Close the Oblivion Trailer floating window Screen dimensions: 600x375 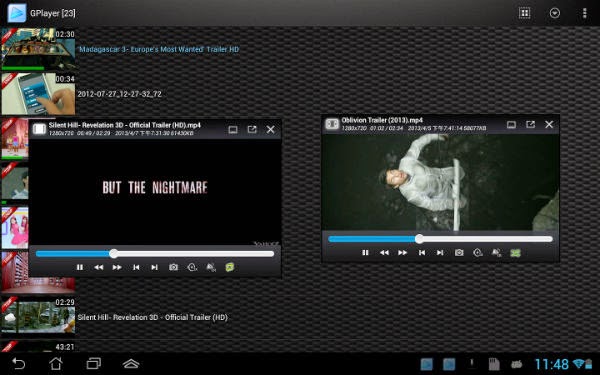(x=549, y=124)
